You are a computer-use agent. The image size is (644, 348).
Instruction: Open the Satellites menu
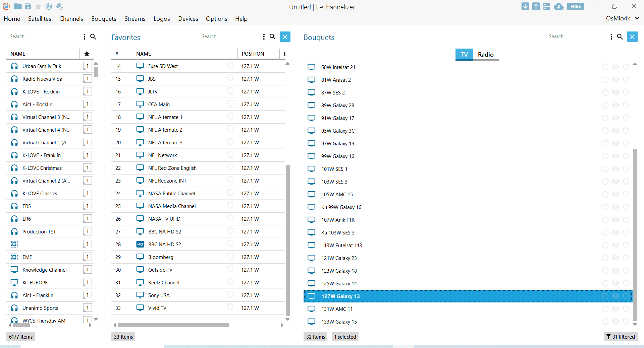pyautogui.click(x=40, y=19)
